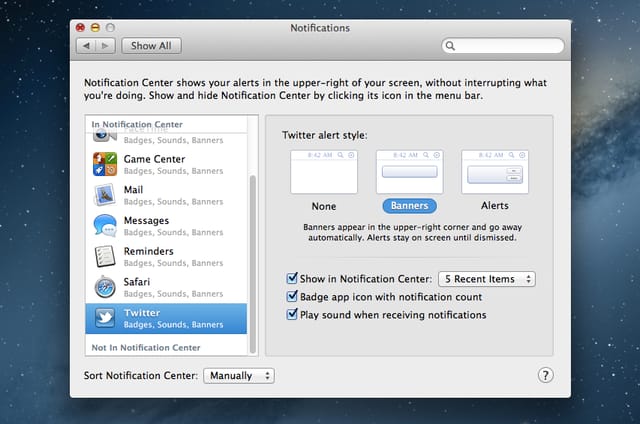This screenshot has height=424, width=640.
Task: Toggle Show in Notification Center checkbox
Action: point(292,278)
